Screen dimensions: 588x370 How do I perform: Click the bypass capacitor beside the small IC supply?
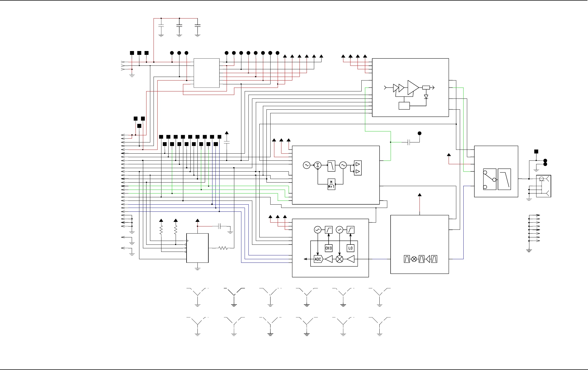220,226
